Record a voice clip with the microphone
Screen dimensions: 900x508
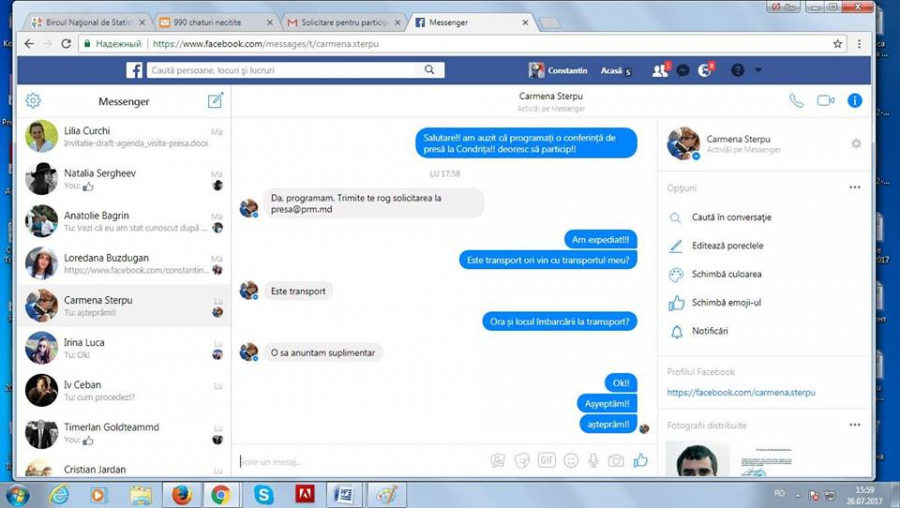[593, 460]
